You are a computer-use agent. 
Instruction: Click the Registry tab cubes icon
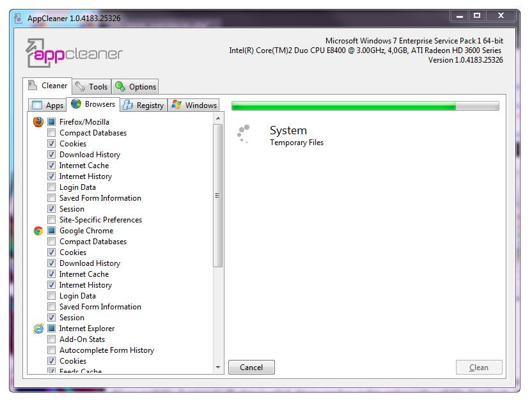[128, 105]
